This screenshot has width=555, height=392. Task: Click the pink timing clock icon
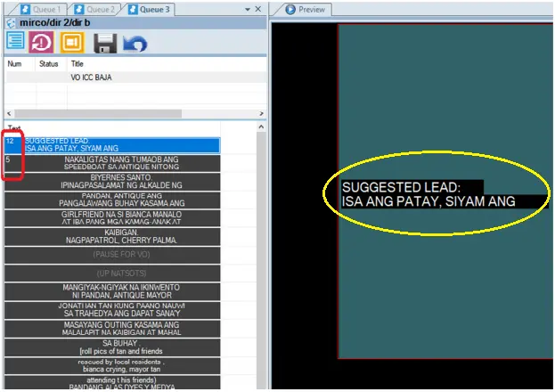[42, 42]
